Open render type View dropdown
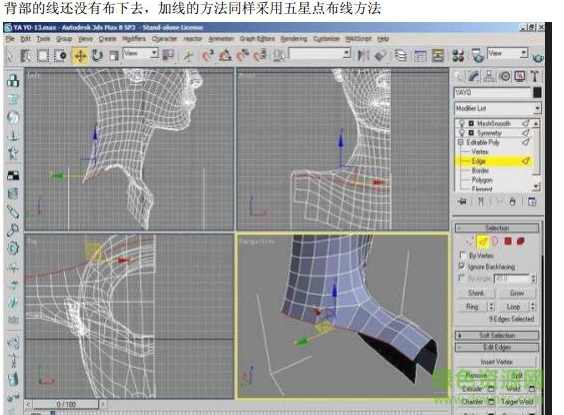 508,53
